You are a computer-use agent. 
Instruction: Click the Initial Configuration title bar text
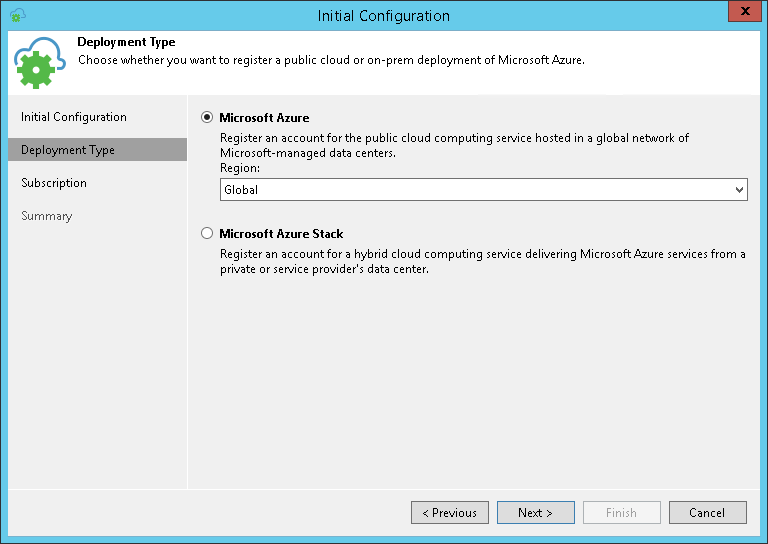[383, 15]
